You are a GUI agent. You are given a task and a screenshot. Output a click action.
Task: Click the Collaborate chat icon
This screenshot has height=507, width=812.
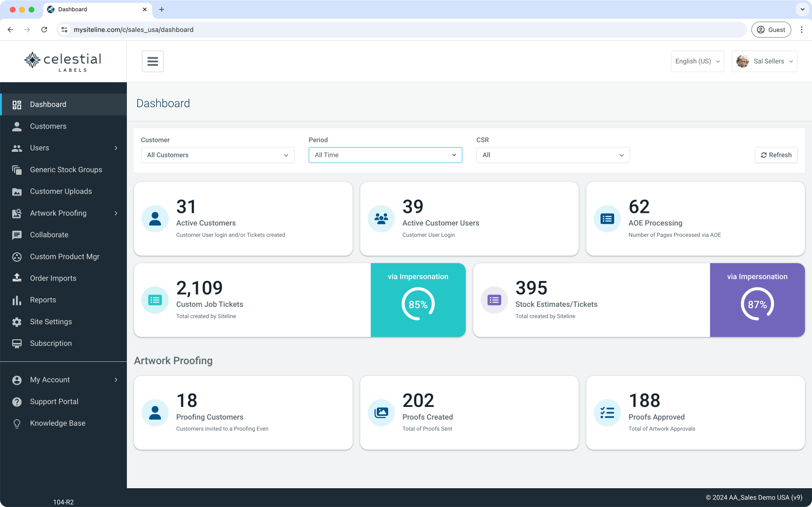click(17, 235)
